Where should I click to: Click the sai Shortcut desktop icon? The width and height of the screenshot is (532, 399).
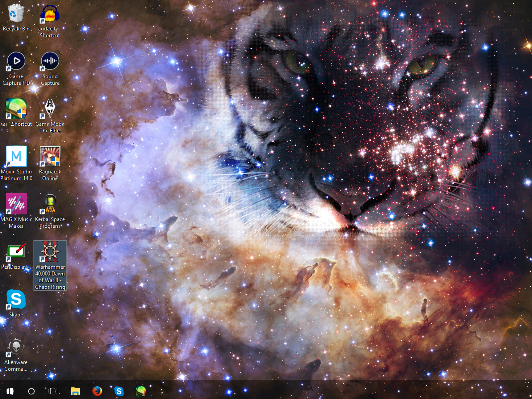click(x=16, y=109)
